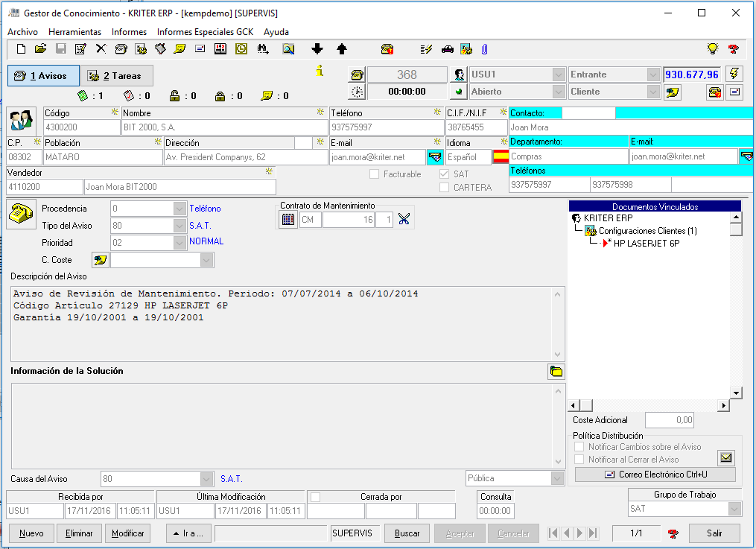Expand the Procedencia dropdown

click(x=180, y=209)
